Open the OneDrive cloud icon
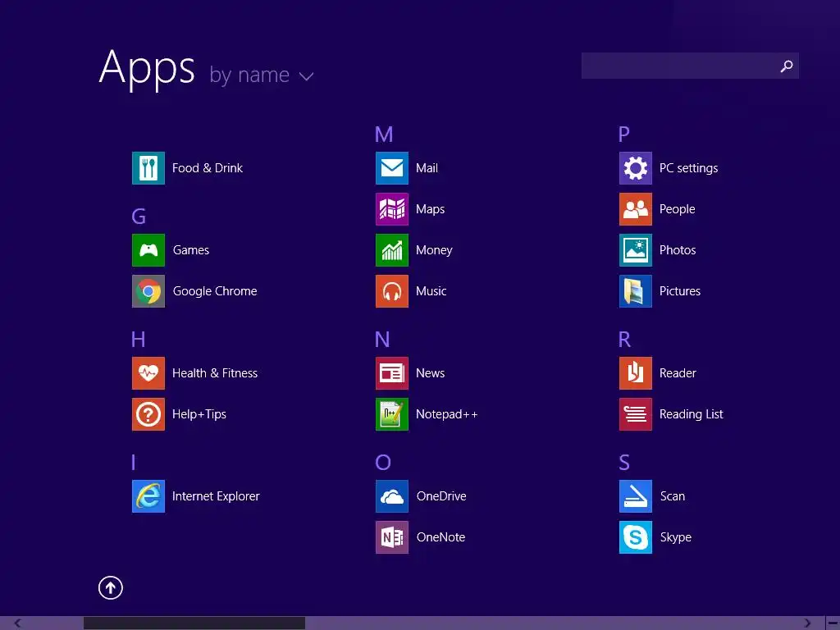This screenshot has width=840, height=630. 392,496
